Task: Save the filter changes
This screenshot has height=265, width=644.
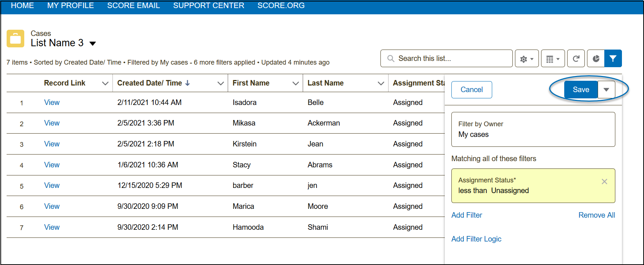Action: click(x=581, y=90)
